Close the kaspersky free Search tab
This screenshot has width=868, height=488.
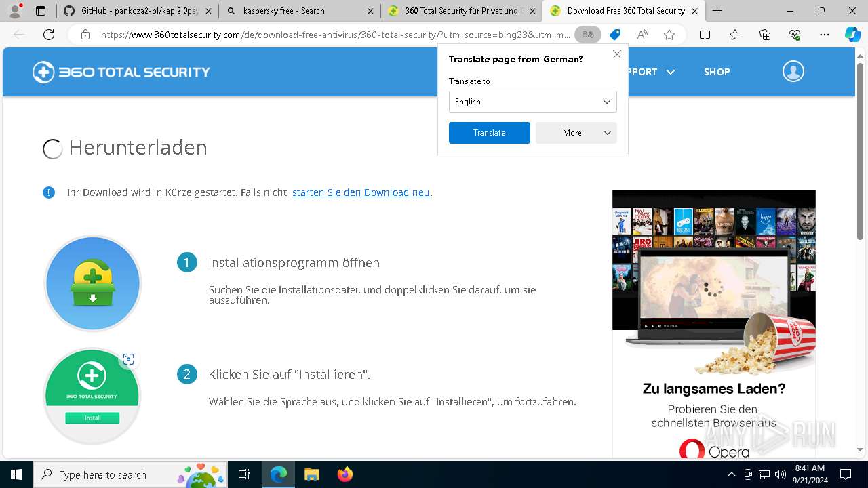click(370, 11)
